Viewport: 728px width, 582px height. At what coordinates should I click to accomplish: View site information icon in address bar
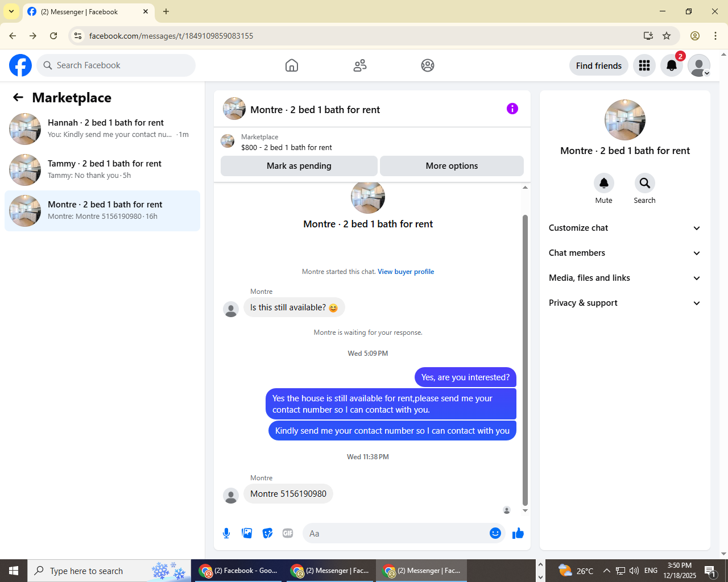click(78, 36)
